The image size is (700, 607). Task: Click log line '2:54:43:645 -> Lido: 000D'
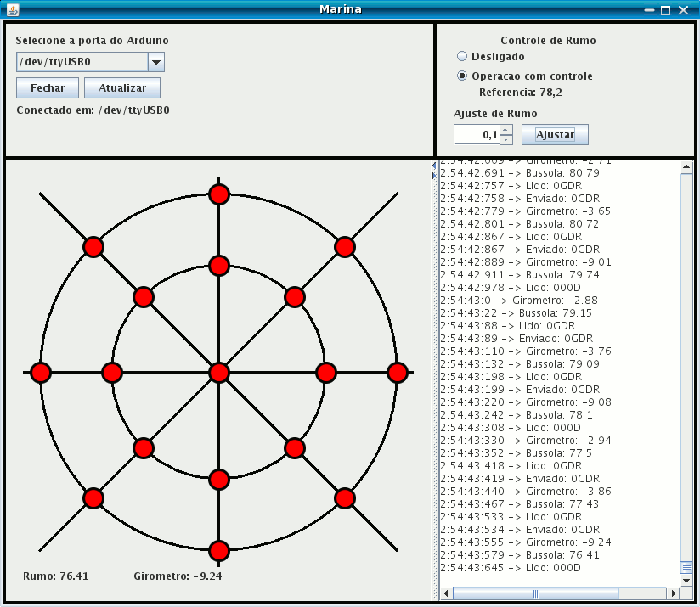[511, 567]
